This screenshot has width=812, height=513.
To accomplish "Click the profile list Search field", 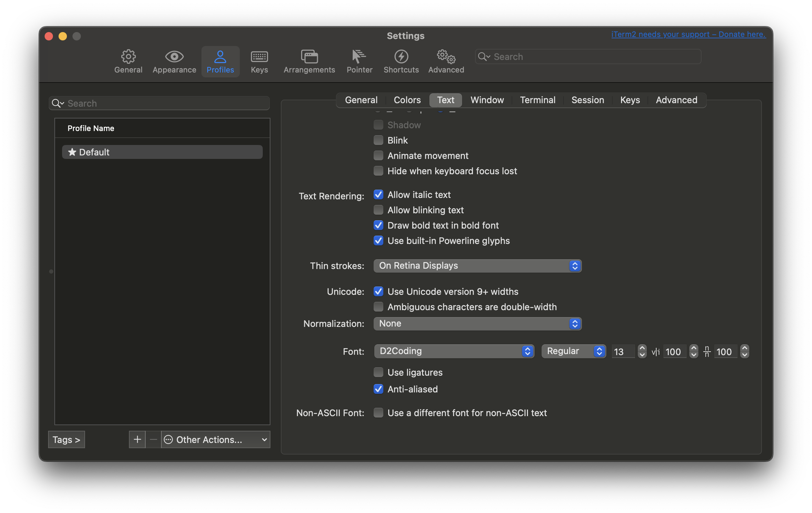I will 164,104.
